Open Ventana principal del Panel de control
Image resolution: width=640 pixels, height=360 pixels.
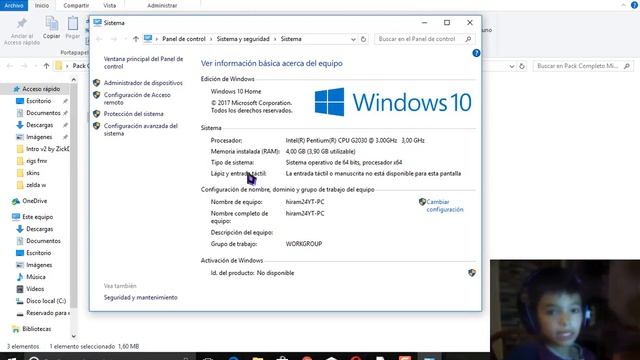coord(143,62)
